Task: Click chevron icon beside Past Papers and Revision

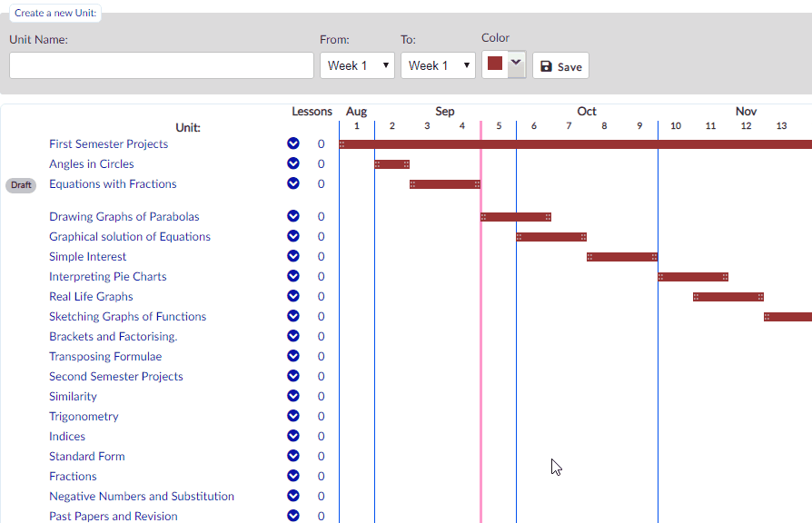Action: 293,516
